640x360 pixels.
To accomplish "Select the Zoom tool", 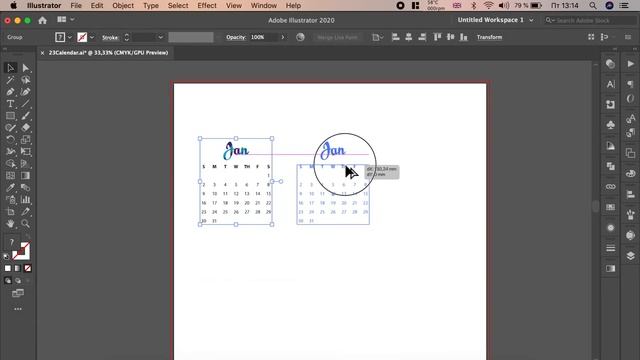I will 25,224.
